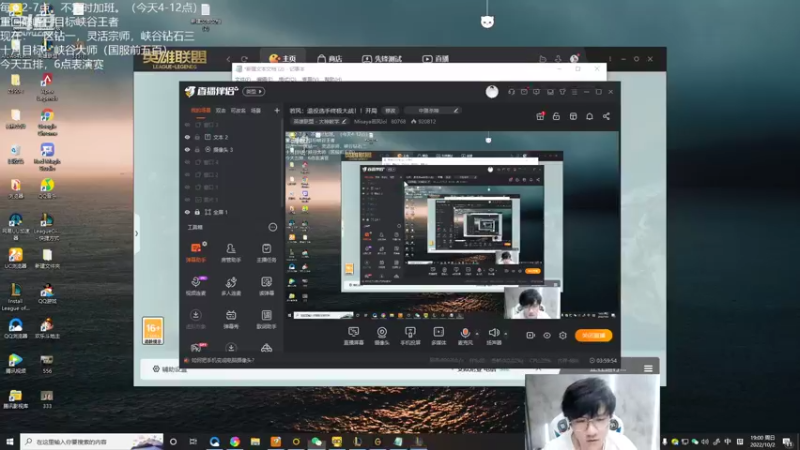Image resolution: width=800 pixels, height=450 pixels.
Task: Click the taskbar clock showing 19:00
Action: coord(763,441)
